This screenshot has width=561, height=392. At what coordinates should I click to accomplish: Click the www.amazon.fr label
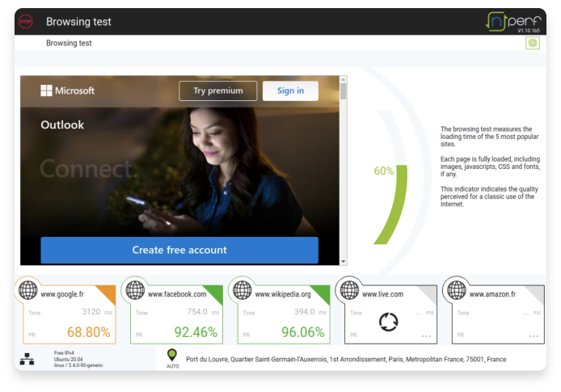(x=492, y=294)
